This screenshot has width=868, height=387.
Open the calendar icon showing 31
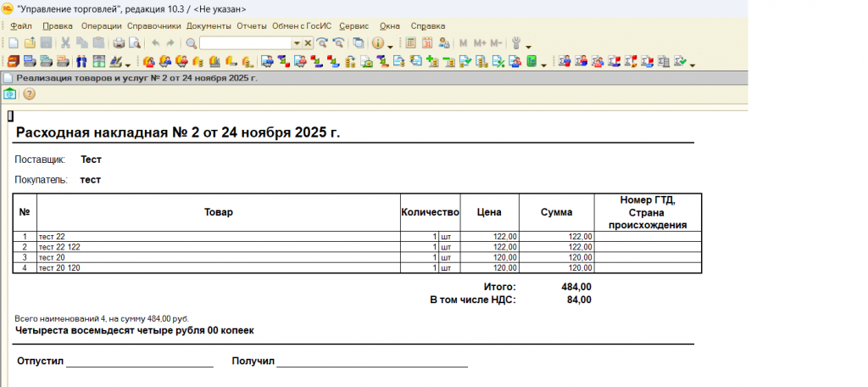coord(427,43)
